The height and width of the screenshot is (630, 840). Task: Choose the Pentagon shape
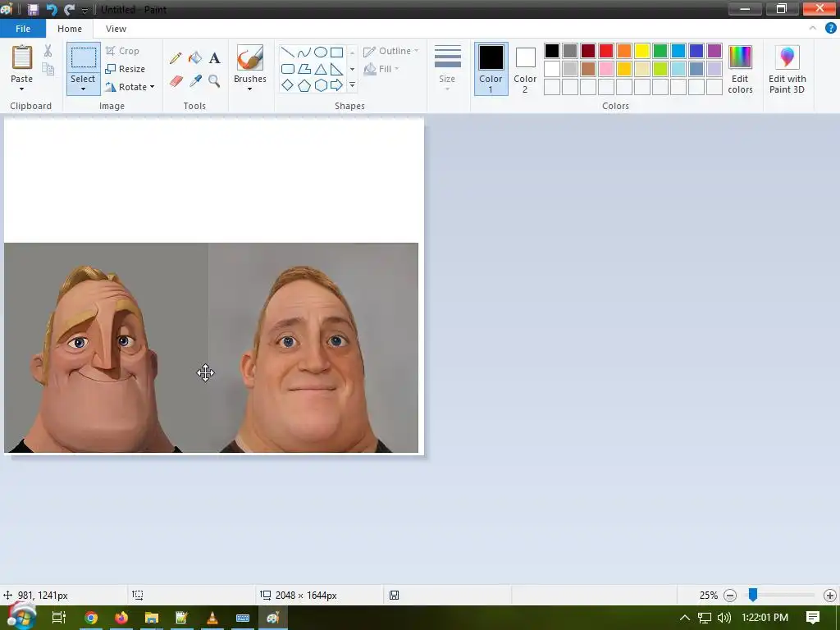click(x=304, y=85)
